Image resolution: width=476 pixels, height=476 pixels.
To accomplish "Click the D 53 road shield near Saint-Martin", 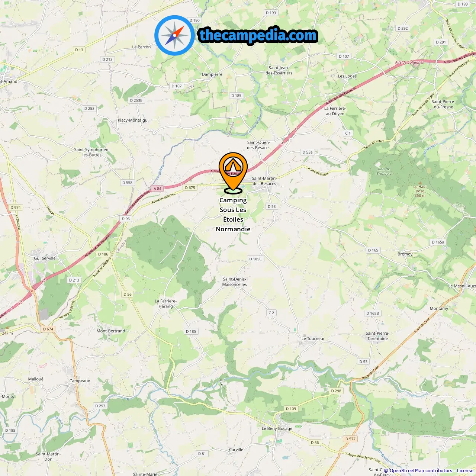I will pos(272,206).
